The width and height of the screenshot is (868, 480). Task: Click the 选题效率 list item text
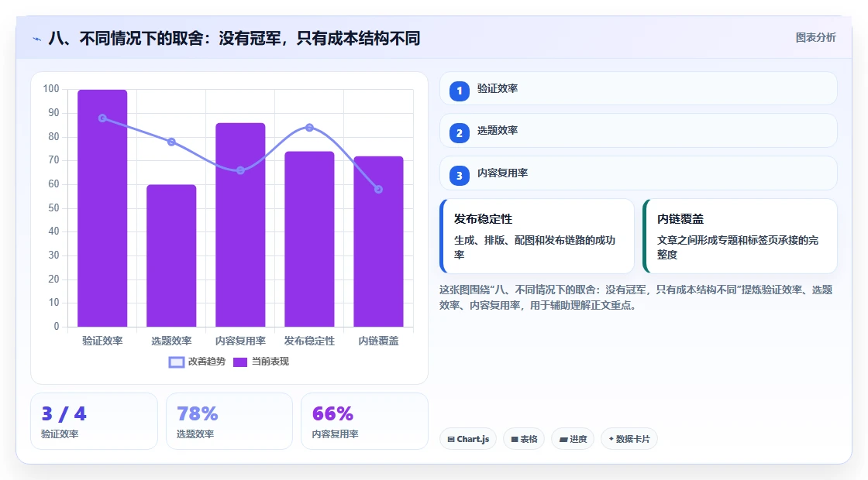(498, 131)
